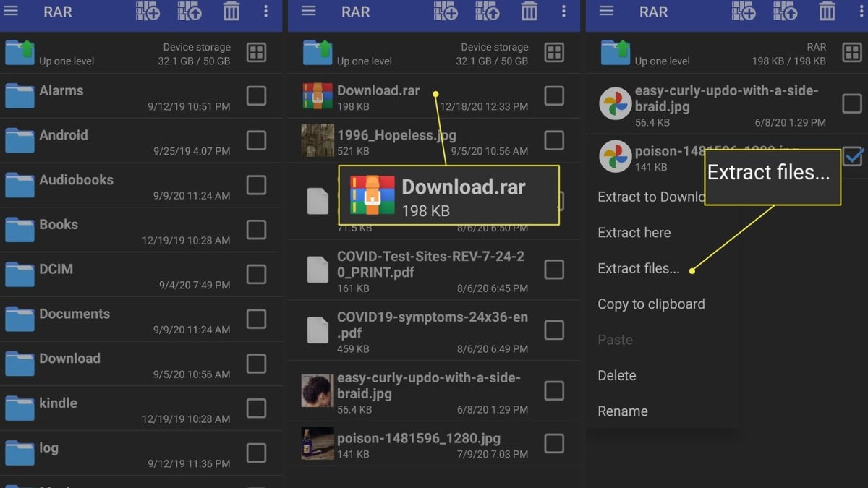Check the log folder checkbox

point(256,453)
